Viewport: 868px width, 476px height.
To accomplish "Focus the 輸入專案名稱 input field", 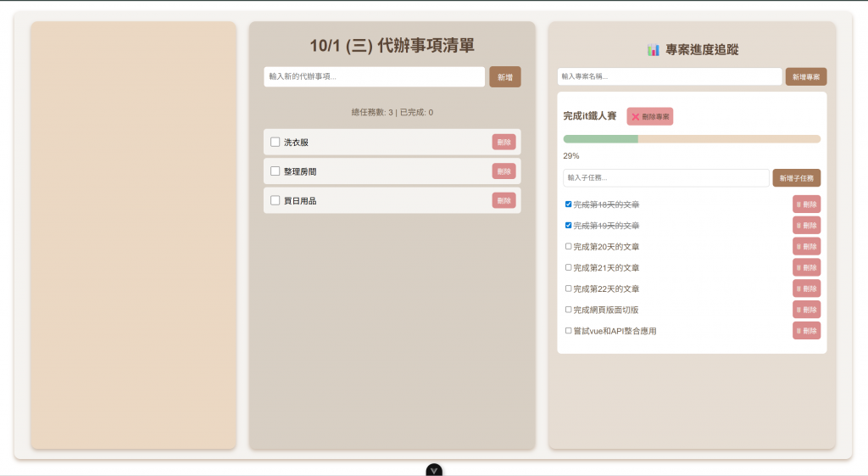I will click(x=670, y=76).
